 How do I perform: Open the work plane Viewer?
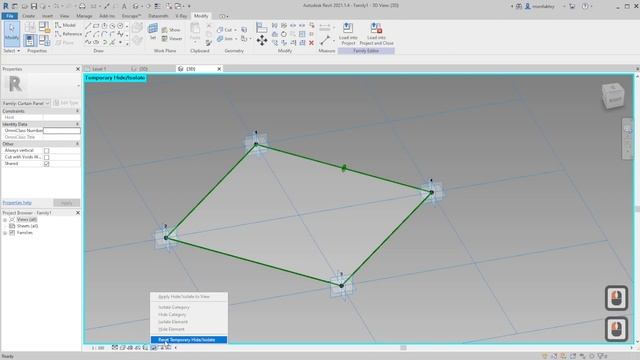[172, 39]
